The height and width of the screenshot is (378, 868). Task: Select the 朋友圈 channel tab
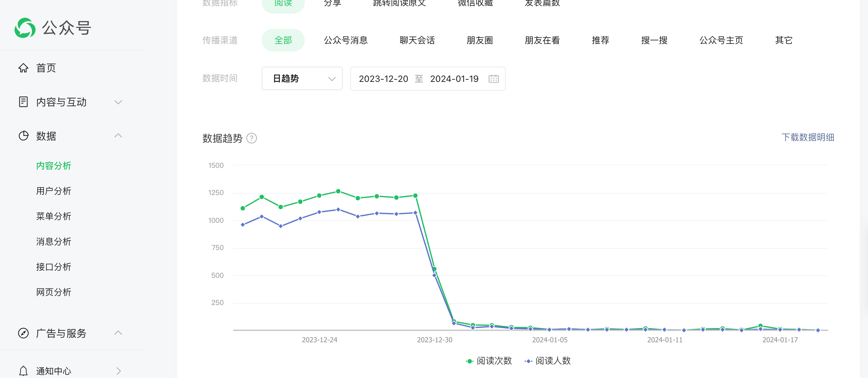tap(479, 40)
